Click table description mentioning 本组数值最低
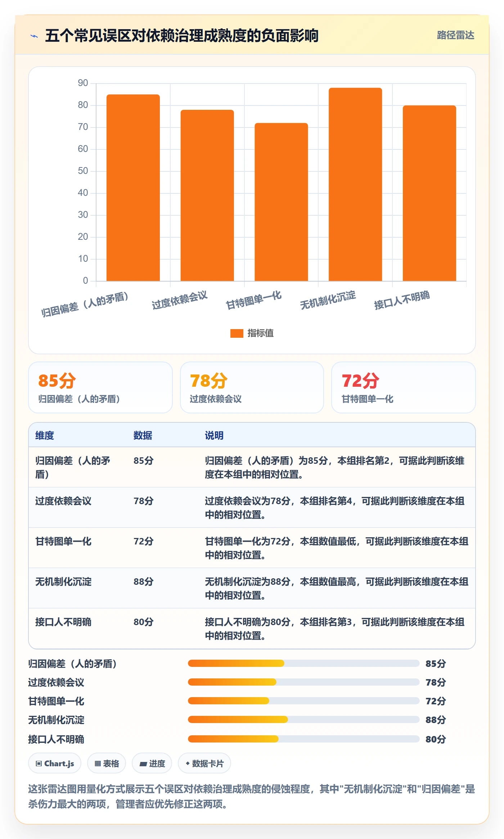Screen dimensions: 504x839 click(337, 548)
